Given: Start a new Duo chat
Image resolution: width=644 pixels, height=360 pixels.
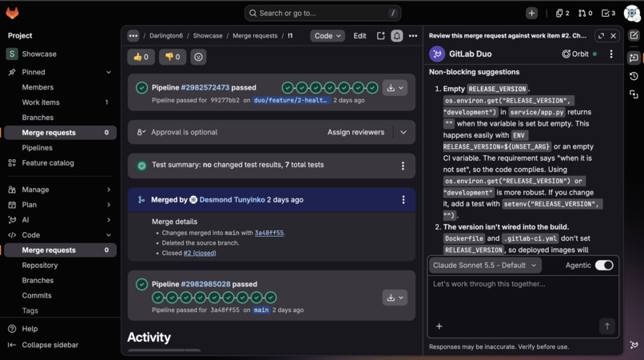Looking at the screenshot, I should (x=634, y=36).
